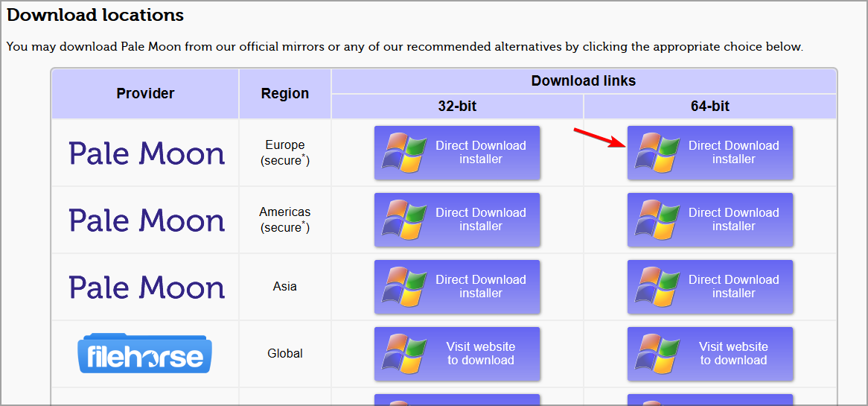
Task: Click the 'Download links' header
Action: point(584,81)
